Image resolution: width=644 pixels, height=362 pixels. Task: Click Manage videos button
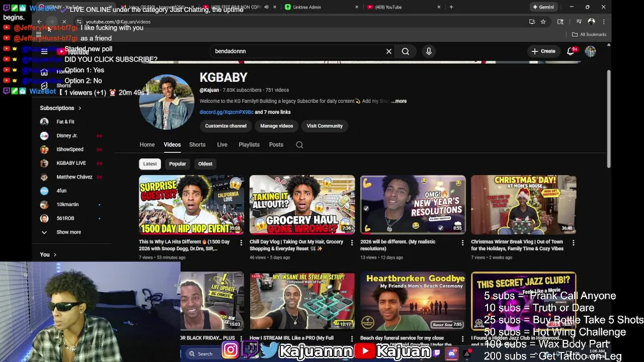[277, 126]
